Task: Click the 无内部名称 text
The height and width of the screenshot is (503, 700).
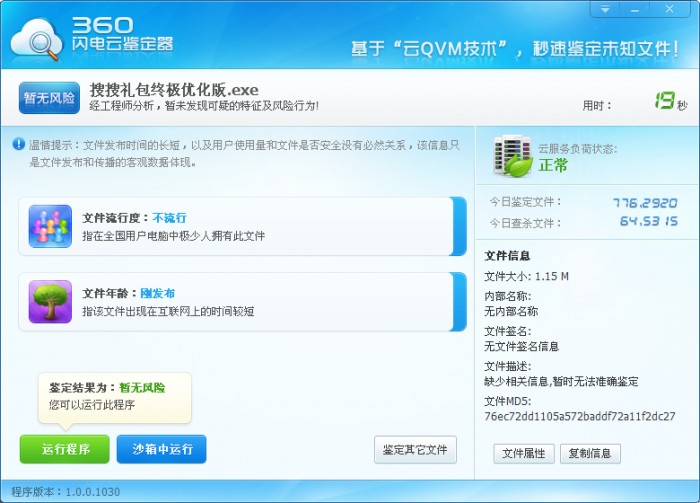Action: (511, 311)
